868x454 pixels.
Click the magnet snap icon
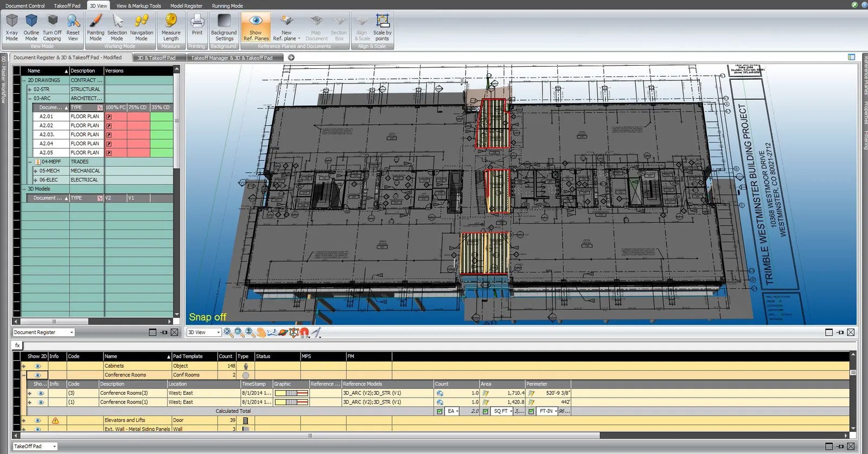(304, 332)
